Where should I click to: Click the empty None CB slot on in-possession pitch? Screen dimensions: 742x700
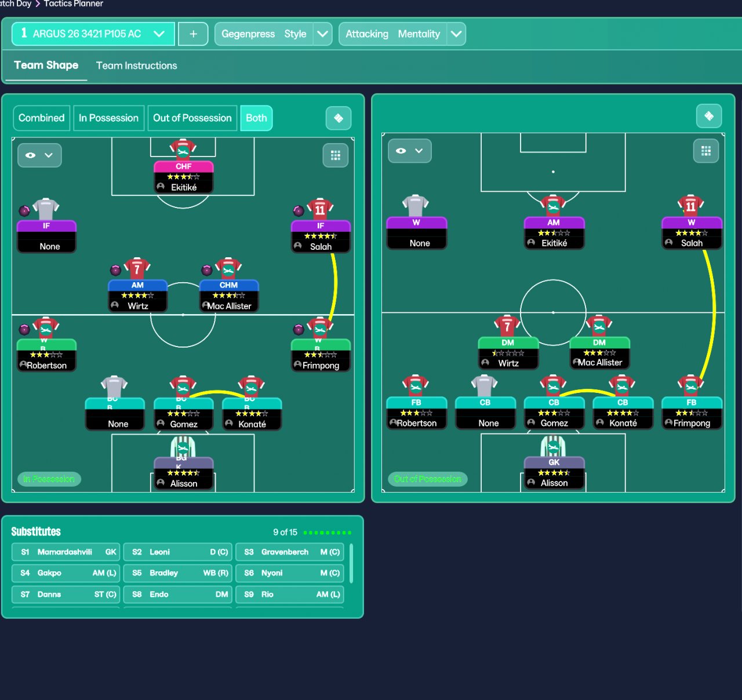tap(115, 414)
